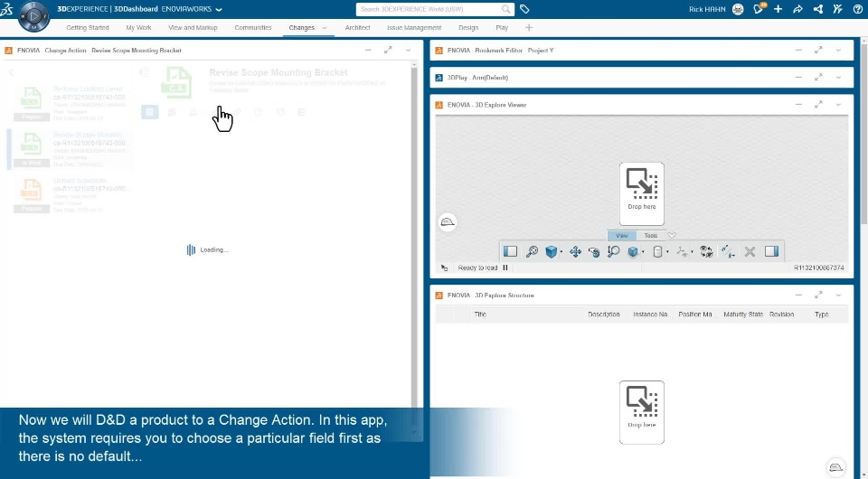Expand the display mode cube dropdown arrow
Image resolution: width=868 pixels, height=479 pixels.
coord(643,252)
